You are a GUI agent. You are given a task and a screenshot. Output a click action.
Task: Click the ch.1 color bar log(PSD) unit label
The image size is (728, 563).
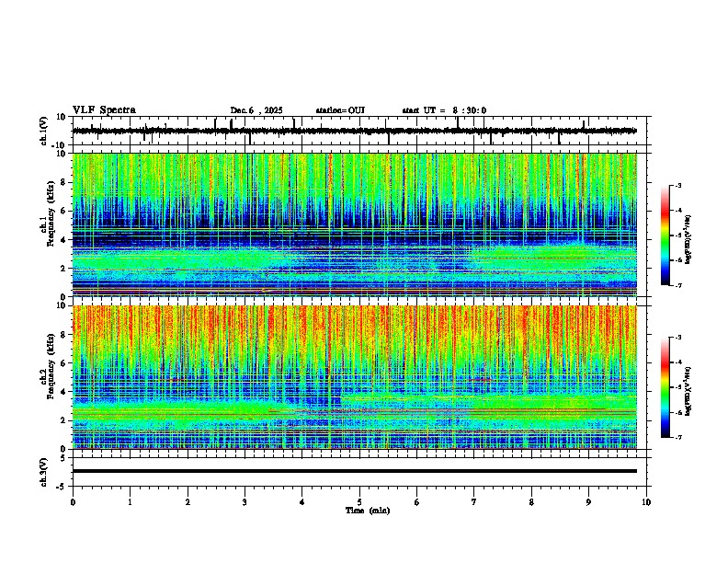pyautogui.click(x=688, y=239)
